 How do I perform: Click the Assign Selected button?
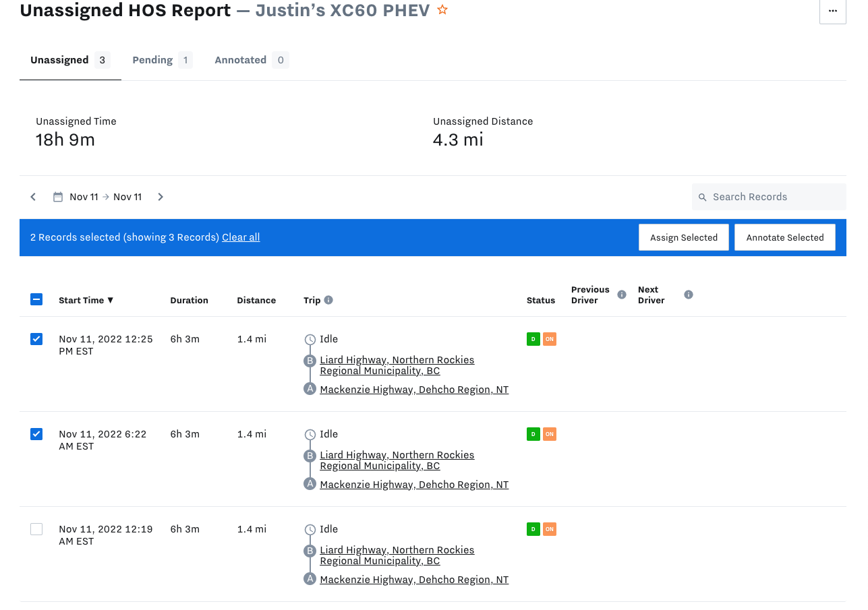tap(683, 237)
